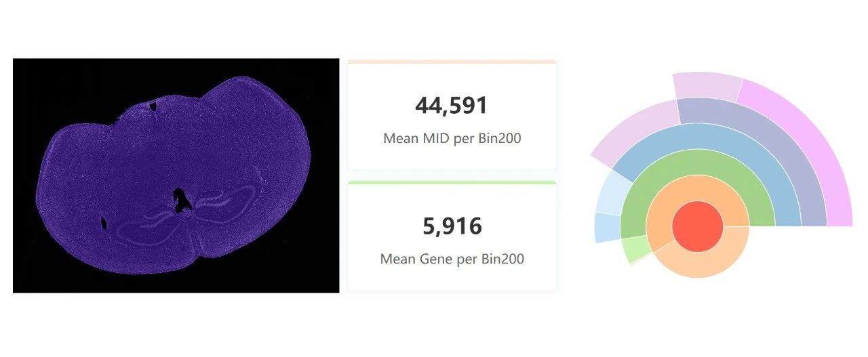Select the dark orange inner ring segment
Viewport: 868px width, 357px height.
click(698, 189)
